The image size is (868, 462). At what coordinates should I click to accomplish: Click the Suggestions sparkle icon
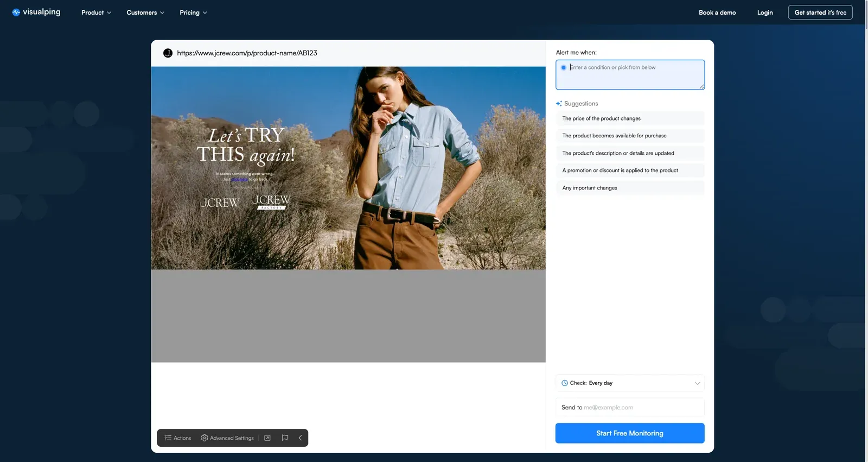point(559,104)
